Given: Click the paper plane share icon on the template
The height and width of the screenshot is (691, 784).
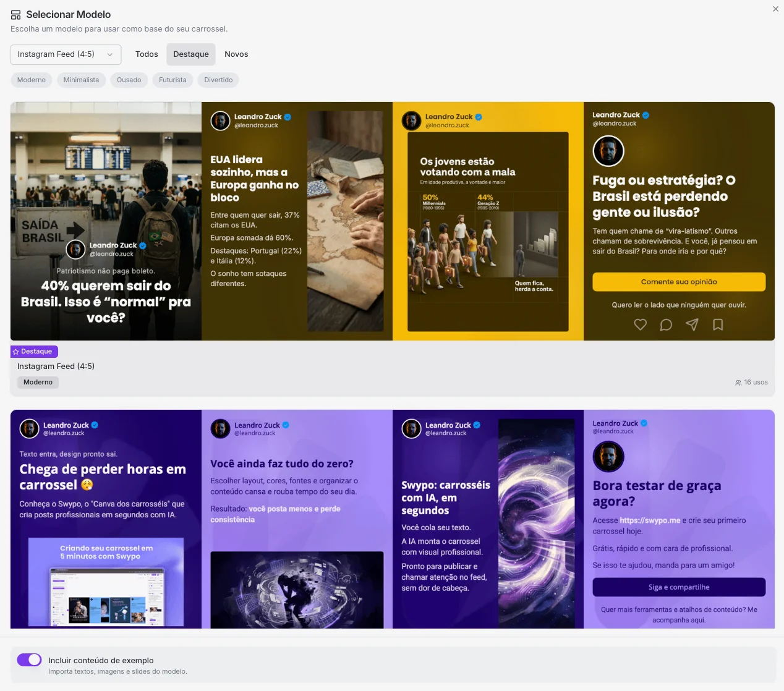Looking at the screenshot, I should point(692,324).
